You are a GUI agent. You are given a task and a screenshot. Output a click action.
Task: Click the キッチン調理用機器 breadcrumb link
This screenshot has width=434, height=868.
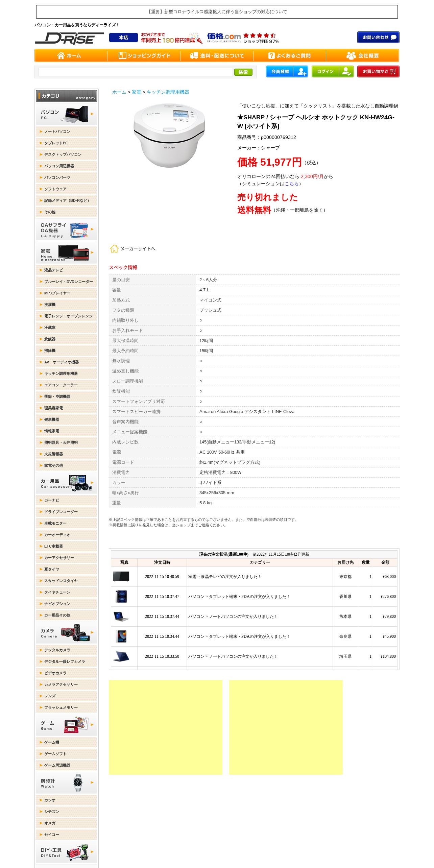click(x=168, y=92)
